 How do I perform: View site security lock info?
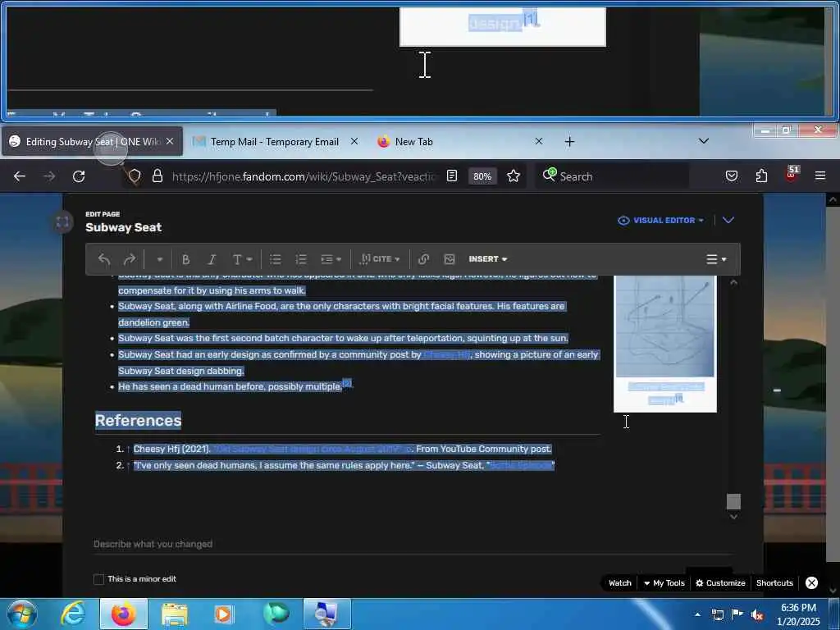[x=157, y=176]
